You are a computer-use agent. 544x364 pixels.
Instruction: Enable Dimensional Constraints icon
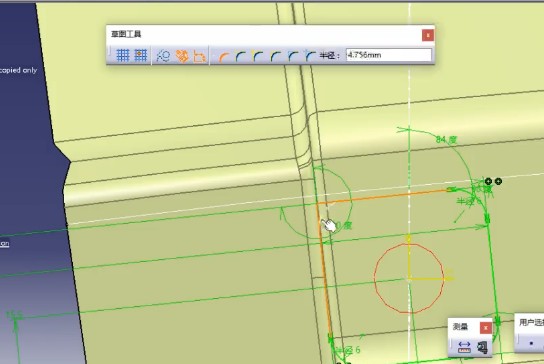(199, 56)
